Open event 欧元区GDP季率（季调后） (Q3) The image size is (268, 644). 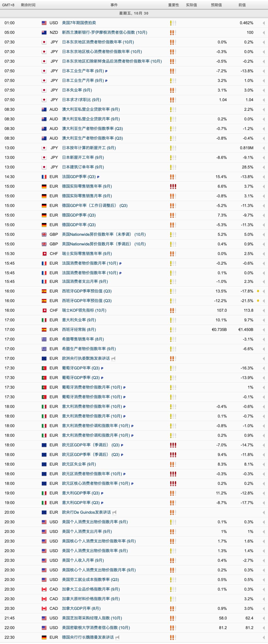[x=91, y=455]
